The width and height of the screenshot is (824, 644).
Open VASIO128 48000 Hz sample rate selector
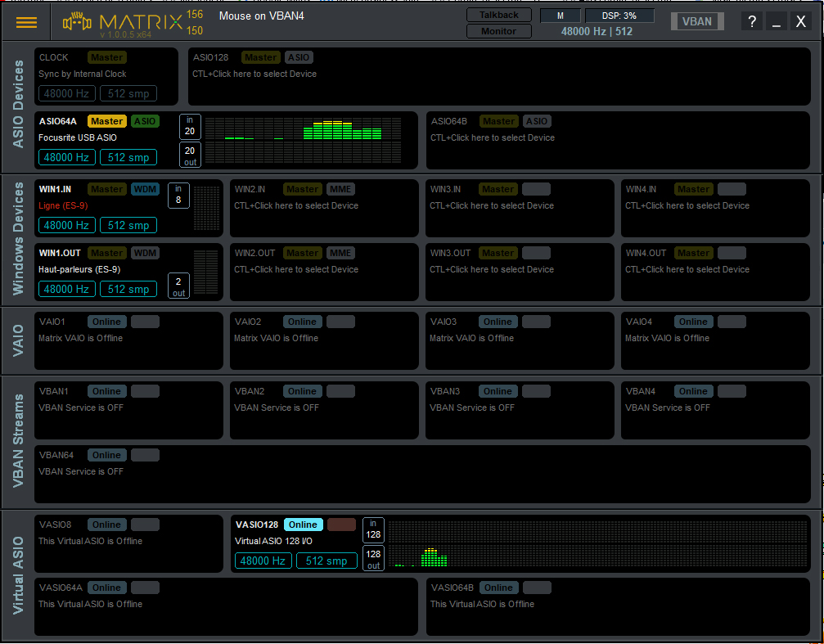click(x=263, y=561)
